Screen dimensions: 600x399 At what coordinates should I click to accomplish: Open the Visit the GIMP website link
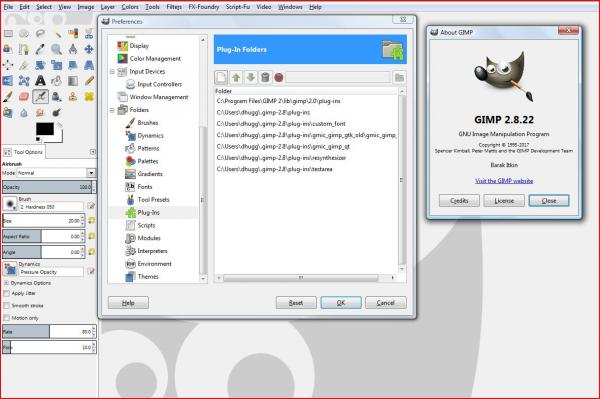click(504, 181)
